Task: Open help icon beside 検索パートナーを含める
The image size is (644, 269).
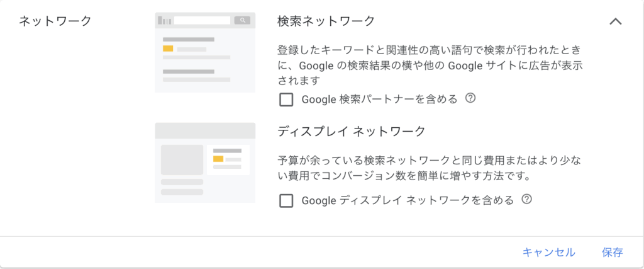Action: pos(470,98)
